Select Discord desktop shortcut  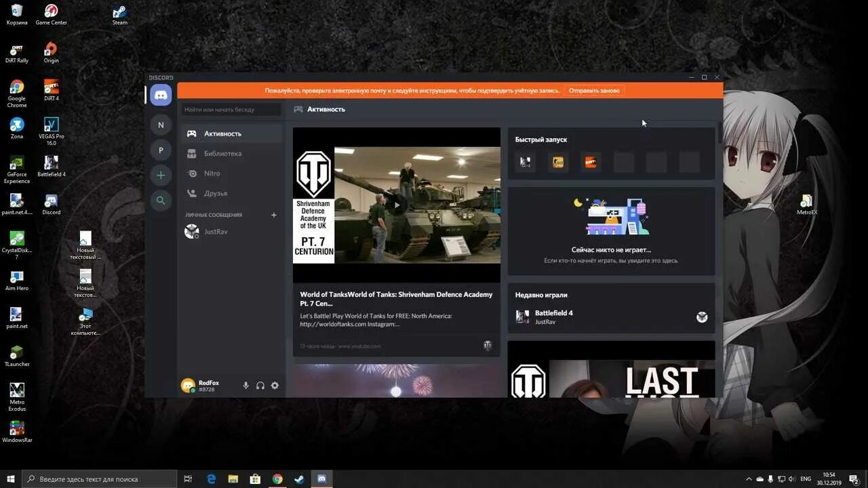coord(52,204)
